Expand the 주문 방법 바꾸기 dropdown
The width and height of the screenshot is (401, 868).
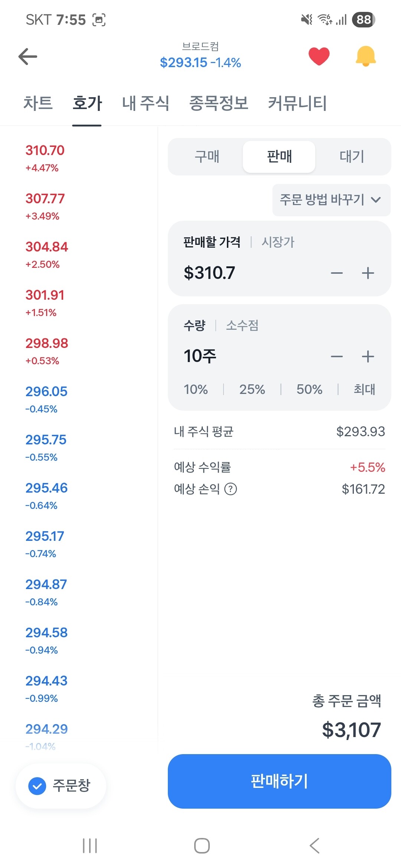[x=331, y=200]
